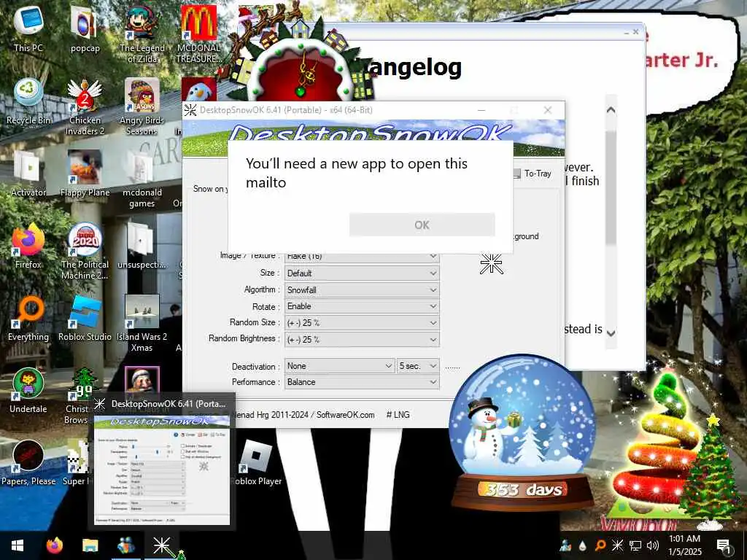
Task: Click the two-people taskbar app icon
Action: pyautogui.click(x=125, y=545)
